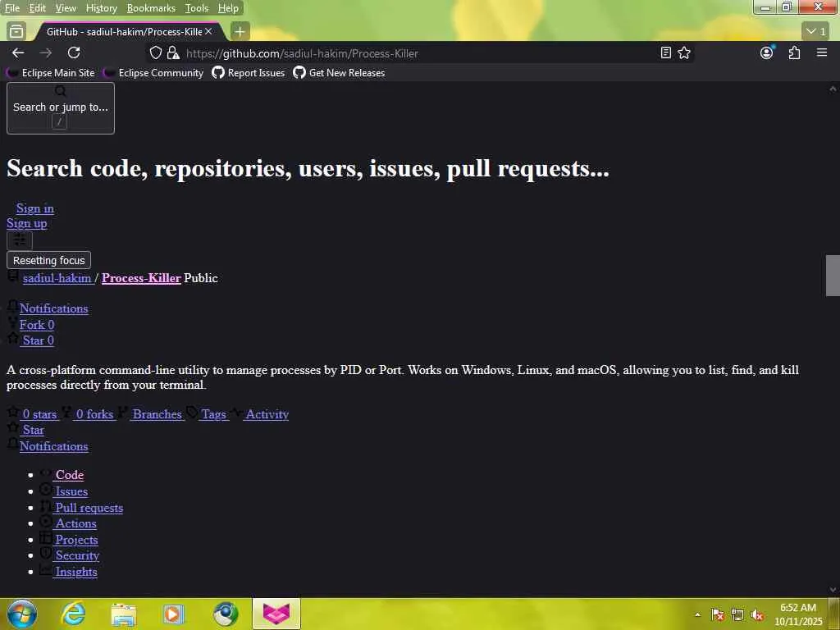The height and width of the screenshot is (630, 840).
Task: Go back to the previous page
Action: tap(18, 52)
